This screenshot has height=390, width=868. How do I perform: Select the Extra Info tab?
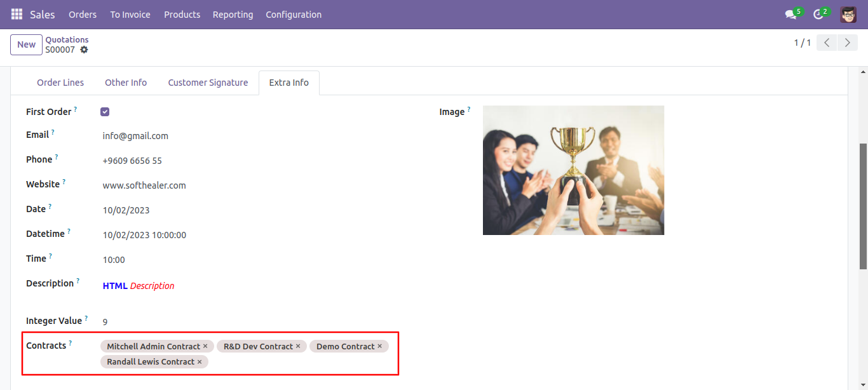[x=289, y=83]
